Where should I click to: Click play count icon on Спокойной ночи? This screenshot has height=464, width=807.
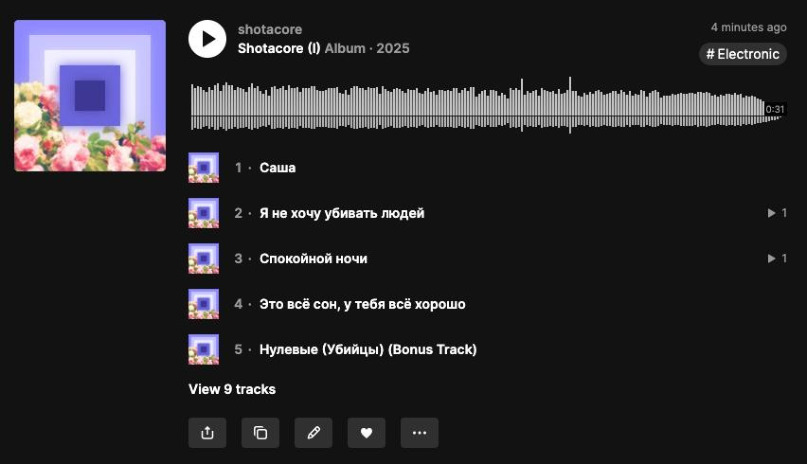click(771, 258)
